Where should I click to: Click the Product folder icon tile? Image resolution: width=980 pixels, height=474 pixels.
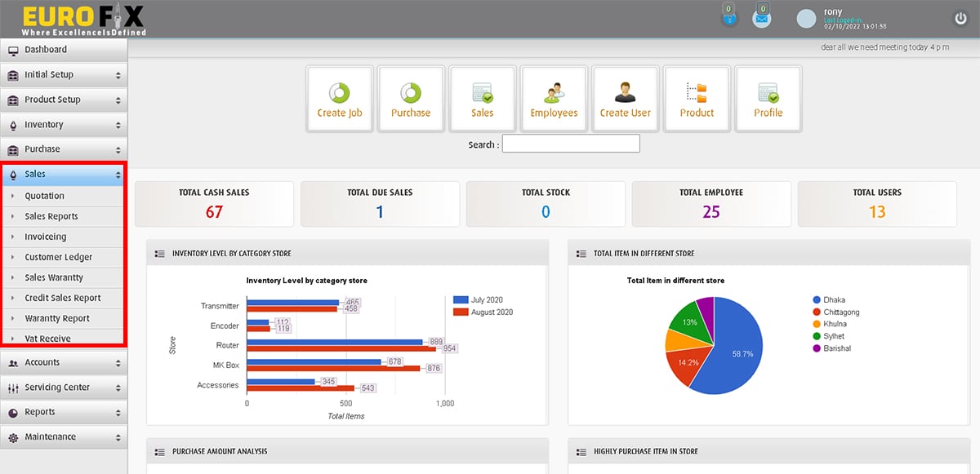click(697, 99)
